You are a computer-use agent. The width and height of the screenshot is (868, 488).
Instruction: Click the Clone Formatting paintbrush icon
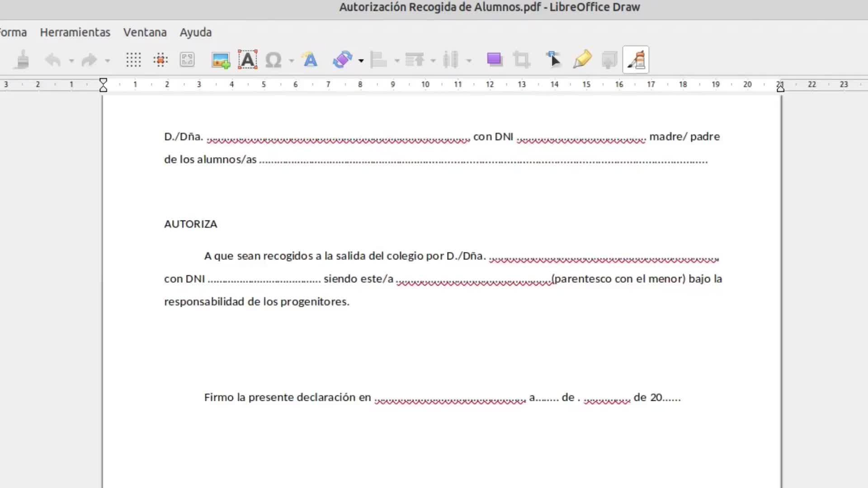point(22,60)
